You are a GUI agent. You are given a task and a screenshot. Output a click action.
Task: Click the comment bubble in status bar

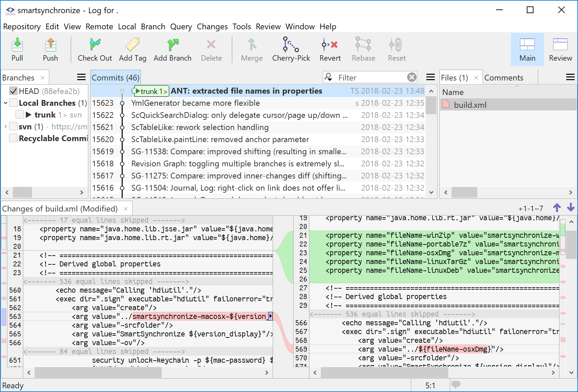[456, 384]
